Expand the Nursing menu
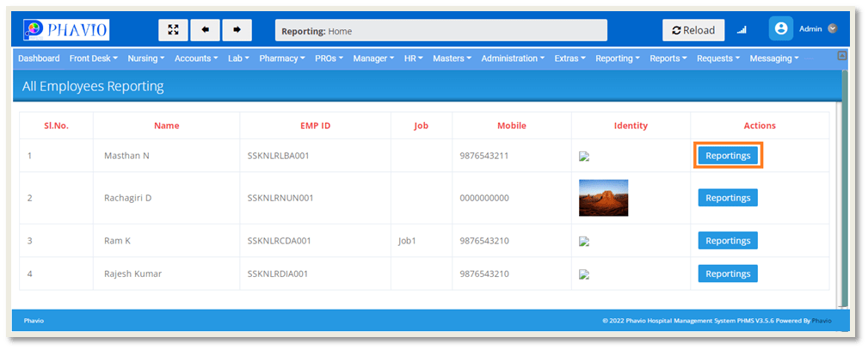 tap(146, 58)
